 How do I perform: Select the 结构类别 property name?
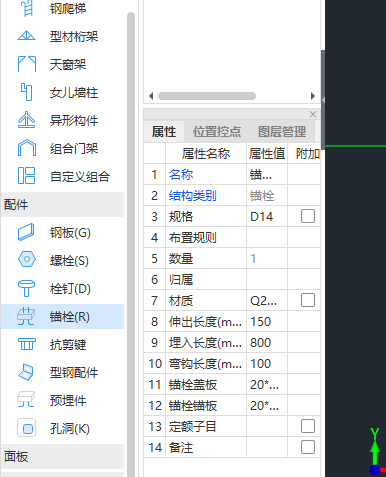(193, 195)
